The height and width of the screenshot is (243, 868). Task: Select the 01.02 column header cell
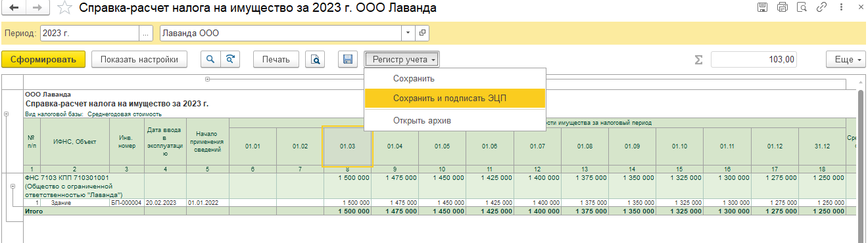coord(300,146)
